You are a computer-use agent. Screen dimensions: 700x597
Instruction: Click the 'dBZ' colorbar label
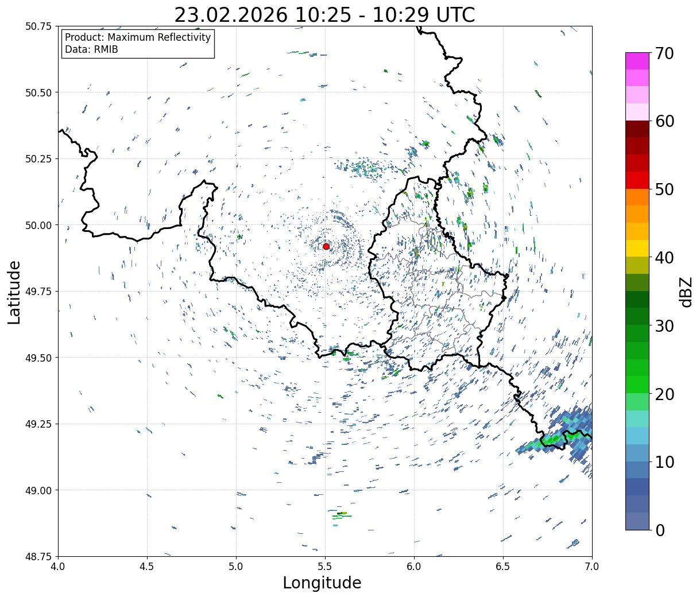click(686, 292)
